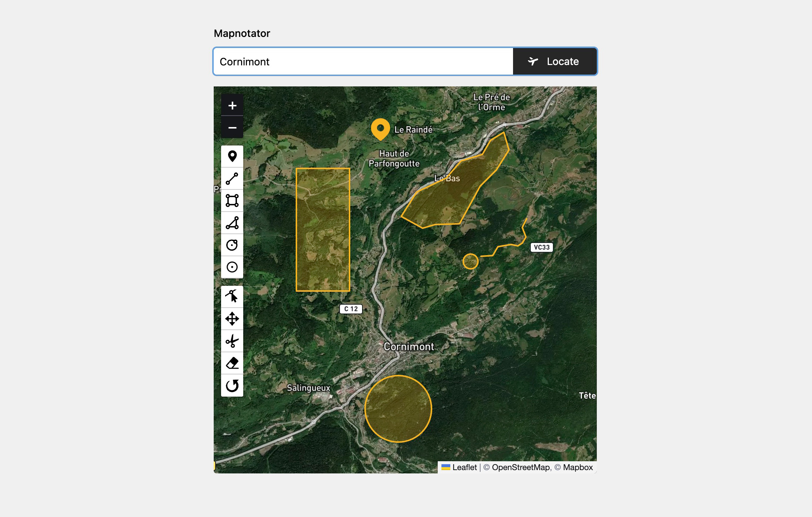Open the Leaflet attribution link
The height and width of the screenshot is (517, 812).
[x=464, y=467]
